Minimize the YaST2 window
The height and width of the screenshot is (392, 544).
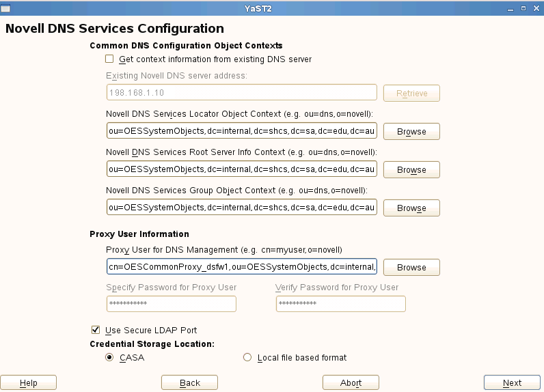click(x=511, y=8)
